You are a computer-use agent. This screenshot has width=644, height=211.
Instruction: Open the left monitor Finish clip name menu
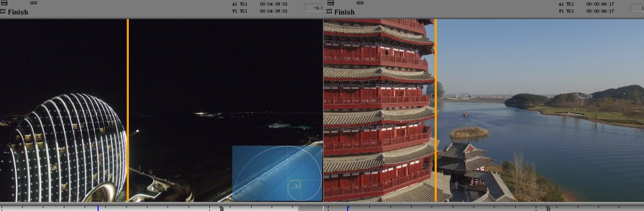(x=18, y=12)
